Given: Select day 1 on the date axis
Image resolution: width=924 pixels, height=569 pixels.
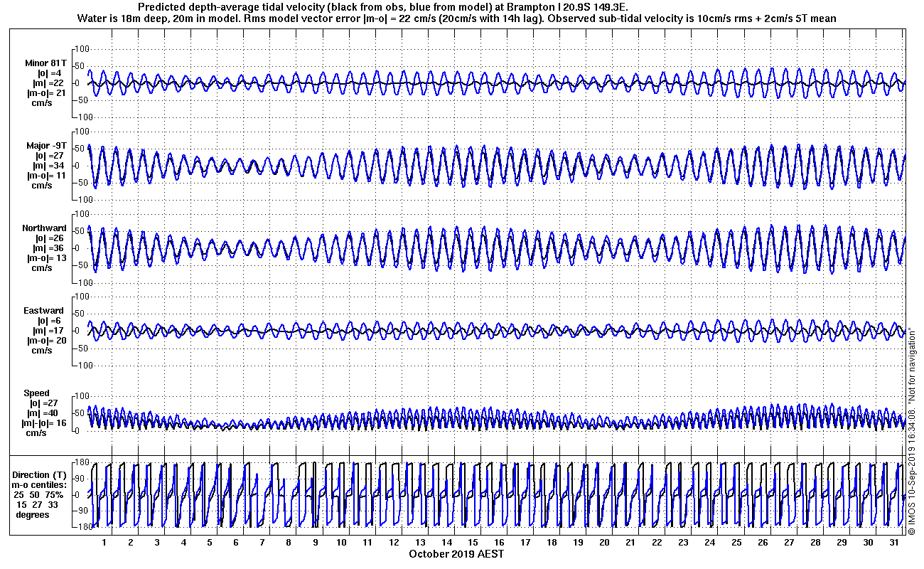Looking at the screenshot, I should pos(104,543).
